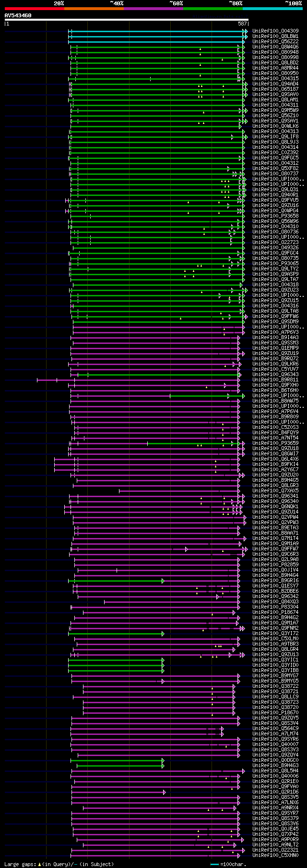This screenshot has width=307, height=868.
Task: Select the UniRef100_Q6L4X6 row label
Action: tap(275, 459)
